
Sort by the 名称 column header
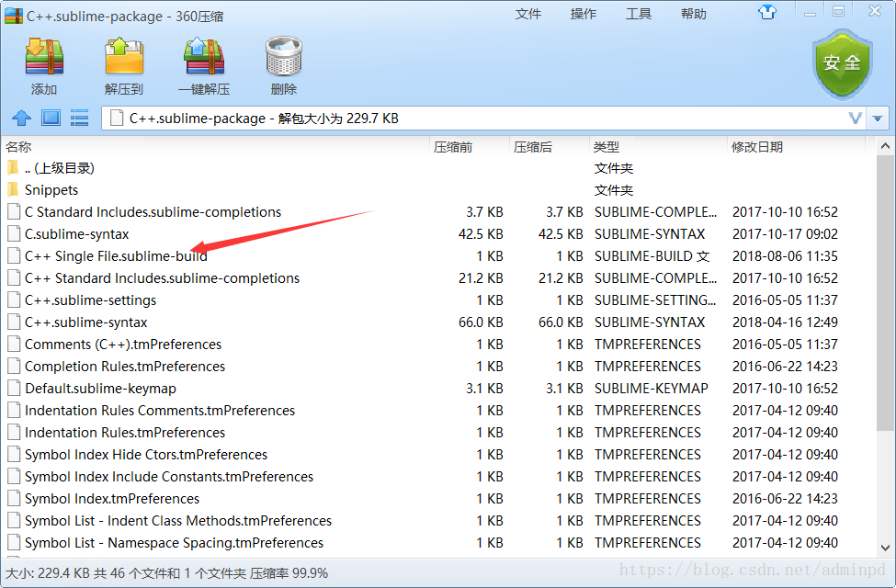click(x=216, y=147)
